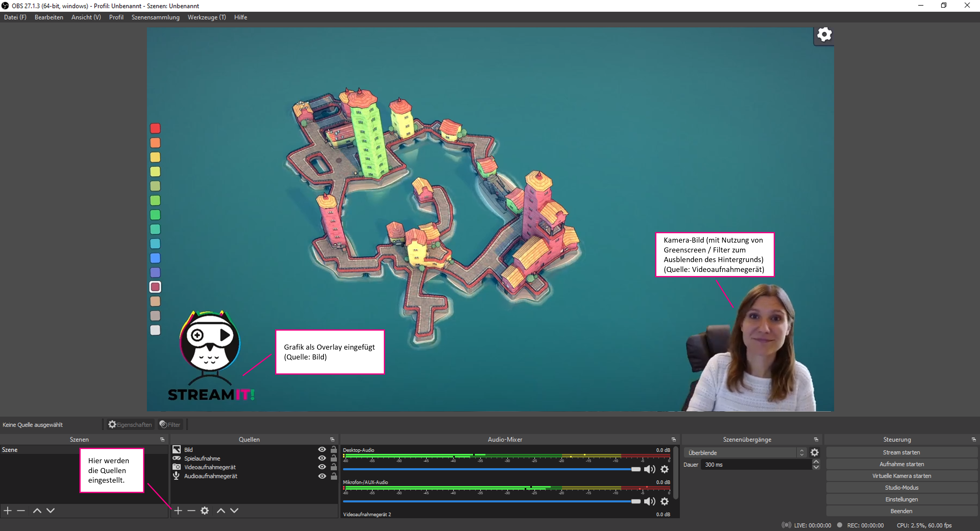The width and height of the screenshot is (980, 531).
Task: Open the Szenensammlung menu
Action: tap(155, 17)
